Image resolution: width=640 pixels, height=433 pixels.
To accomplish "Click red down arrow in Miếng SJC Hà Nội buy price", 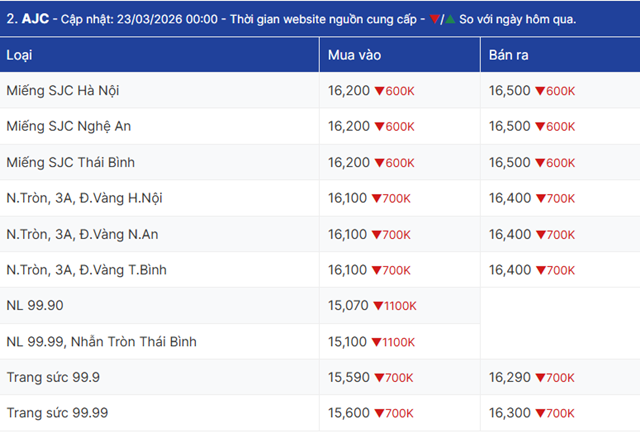I will [x=379, y=91].
